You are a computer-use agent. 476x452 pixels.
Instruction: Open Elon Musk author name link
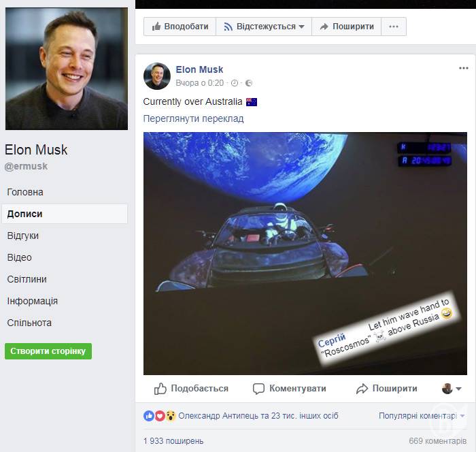coord(199,69)
